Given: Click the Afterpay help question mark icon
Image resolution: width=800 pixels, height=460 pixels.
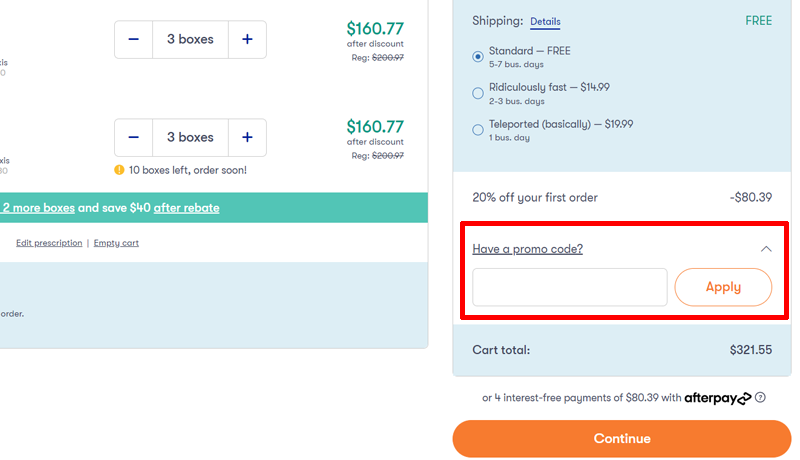Looking at the screenshot, I should [x=761, y=398].
